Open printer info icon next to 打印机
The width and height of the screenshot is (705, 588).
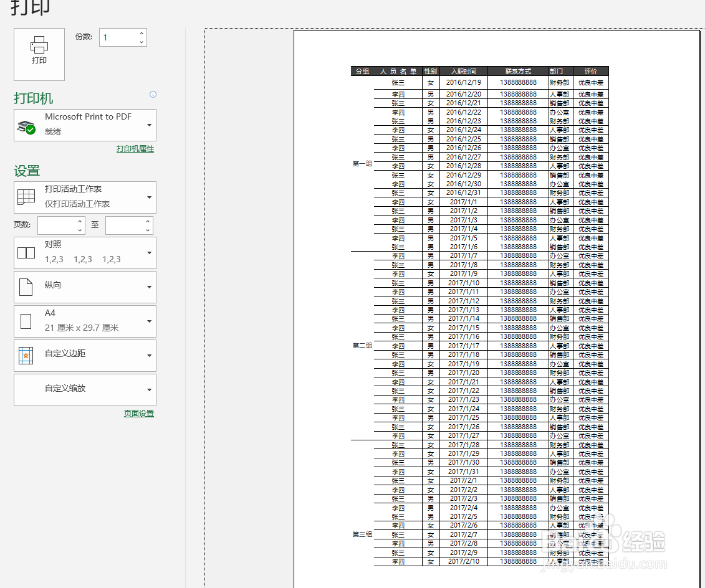(153, 94)
